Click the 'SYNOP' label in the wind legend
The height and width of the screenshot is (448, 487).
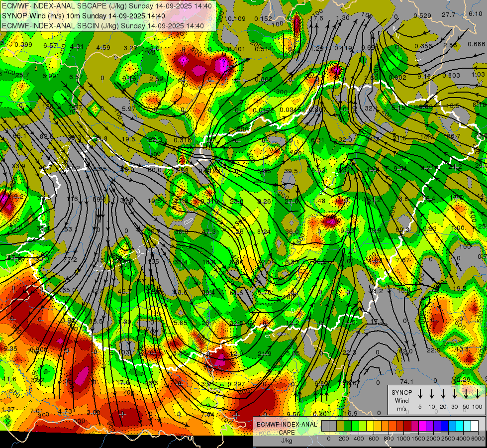(x=401, y=393)
